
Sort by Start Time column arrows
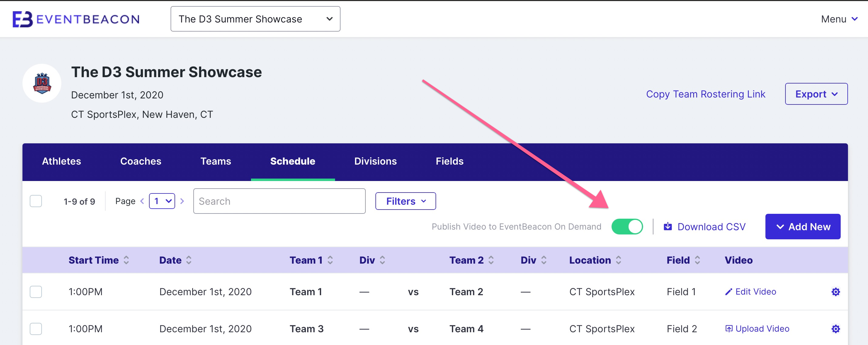[x=126, y=260]
